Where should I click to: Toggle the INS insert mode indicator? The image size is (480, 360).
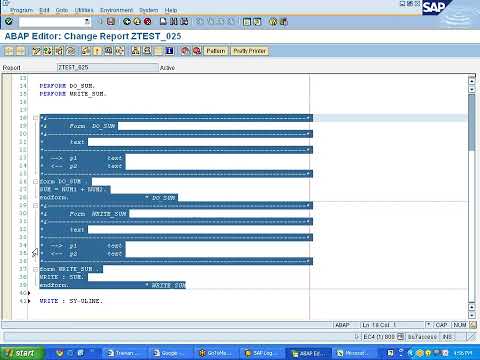click(447, 337)
